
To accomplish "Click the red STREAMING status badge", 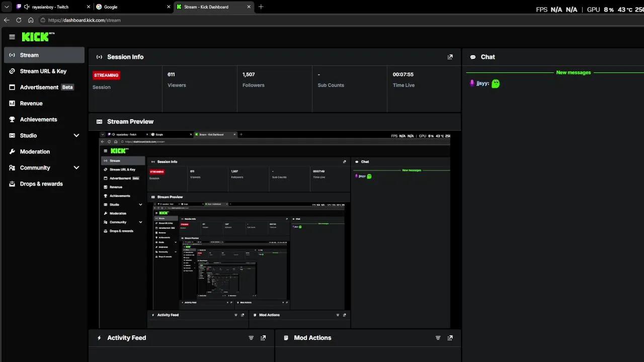I will [x=106, y=75].
